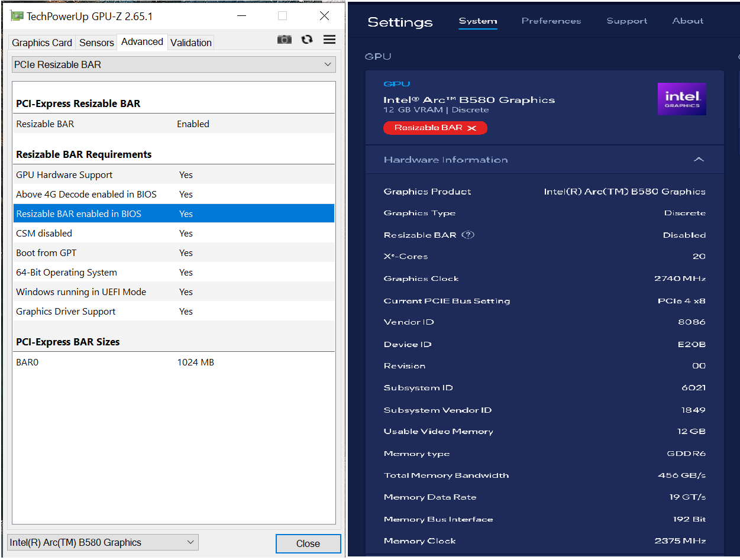Click the 'Graphics Type' row label
Image resolution: width=740 pixels, height=560 pixels.
pos(420,213)
